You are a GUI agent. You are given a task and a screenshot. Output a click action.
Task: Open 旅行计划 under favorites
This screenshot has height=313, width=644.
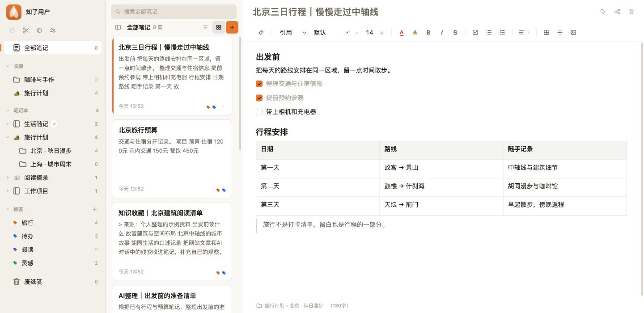point(52,93)
